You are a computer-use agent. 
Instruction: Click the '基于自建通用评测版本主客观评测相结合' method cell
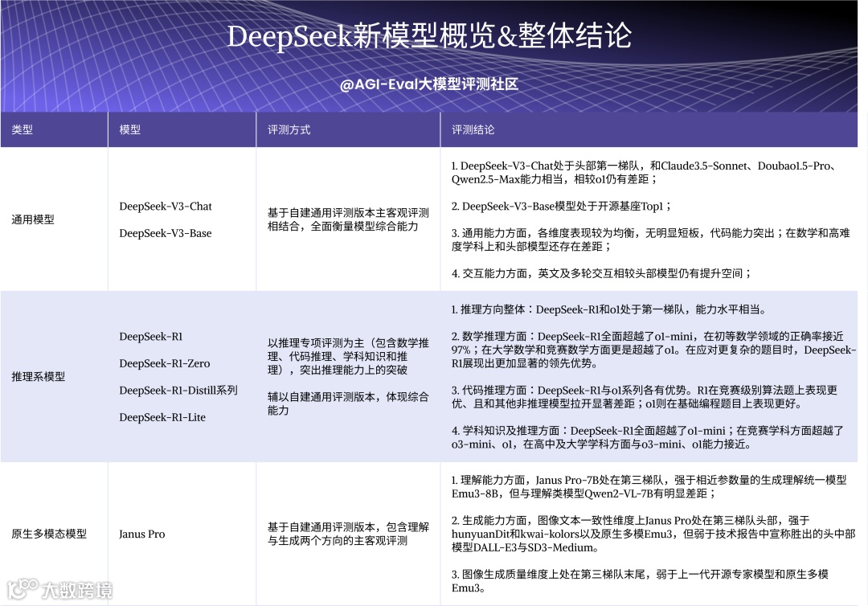click(348, 219)
